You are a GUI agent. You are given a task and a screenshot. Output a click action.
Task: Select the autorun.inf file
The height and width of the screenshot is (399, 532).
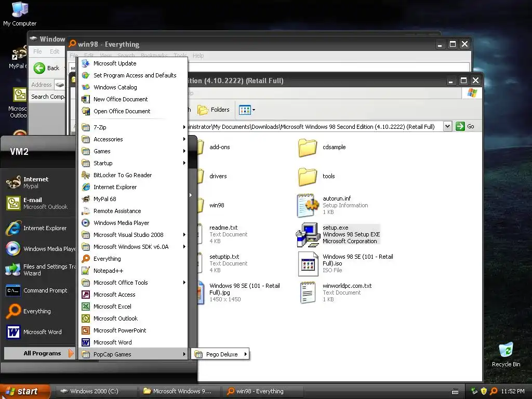332,205
